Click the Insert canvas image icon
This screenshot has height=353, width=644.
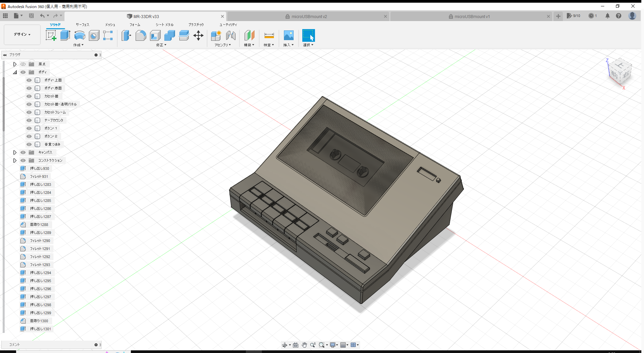pos(288,35)
